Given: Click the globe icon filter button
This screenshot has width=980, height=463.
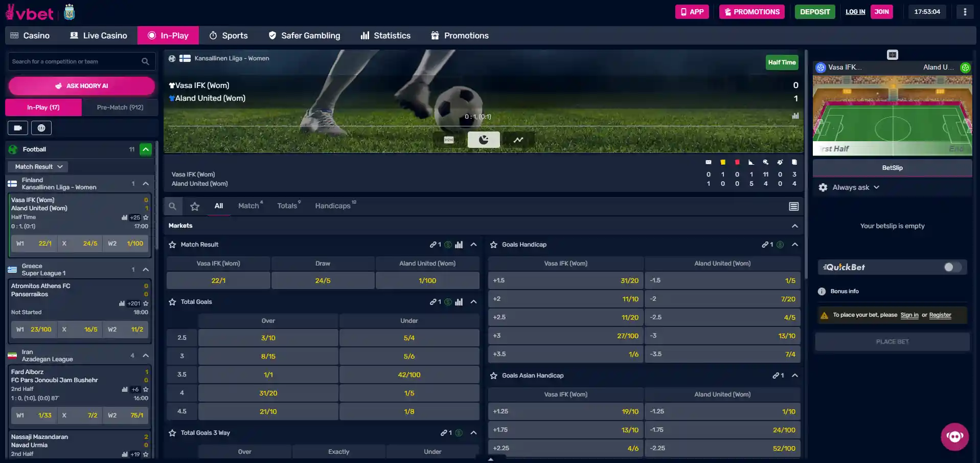Looking at the screenshot, I should tap(41, 128).
